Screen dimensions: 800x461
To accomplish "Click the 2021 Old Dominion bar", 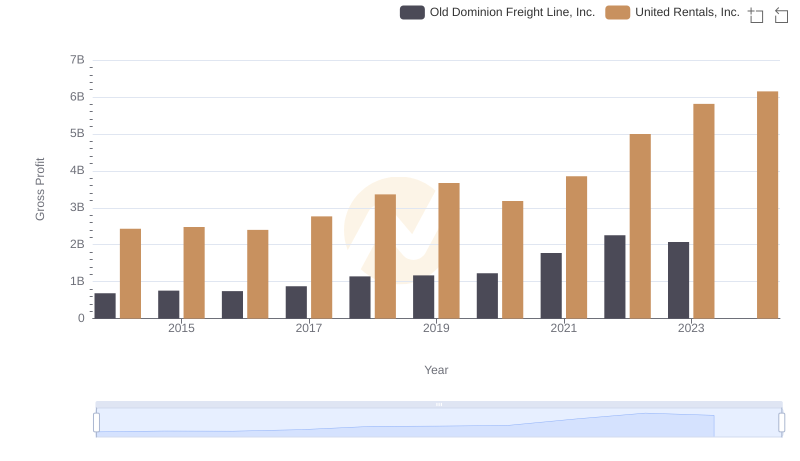I will tap(551, 286).
